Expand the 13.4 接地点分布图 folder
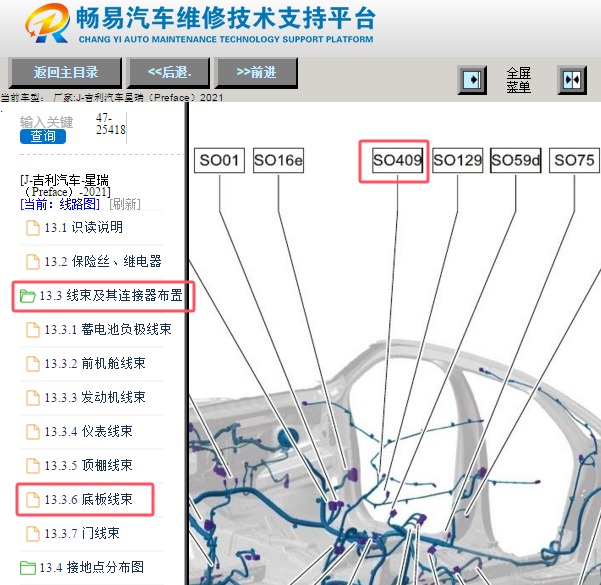 (x=28, y=568)
